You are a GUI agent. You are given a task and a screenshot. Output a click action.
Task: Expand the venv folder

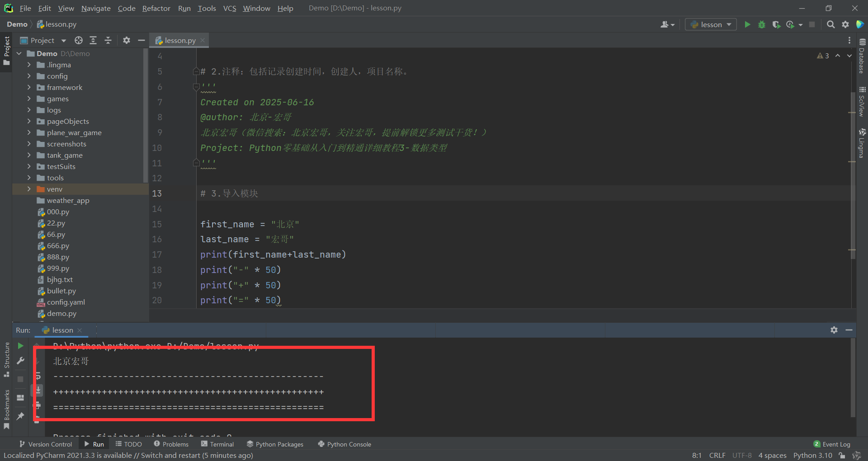tap(29, 189)
